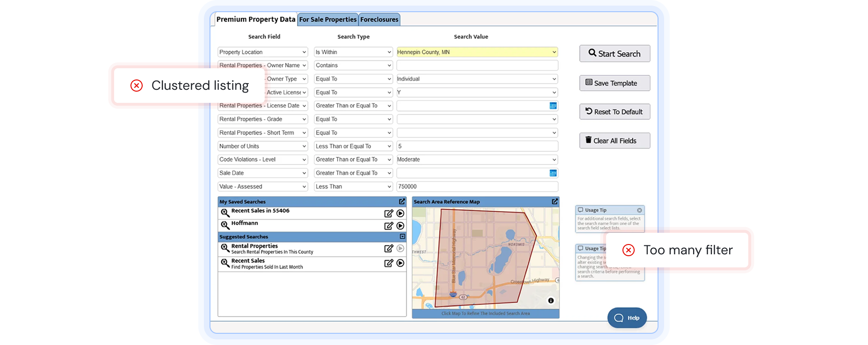Open the Rental Properties - Short Term dropdown
This screenshot has width=868, height=345.
click(262, 133)
